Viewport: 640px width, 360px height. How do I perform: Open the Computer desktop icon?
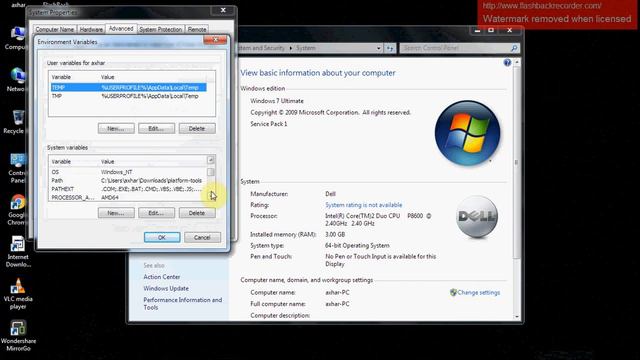[x=16, y=39]
